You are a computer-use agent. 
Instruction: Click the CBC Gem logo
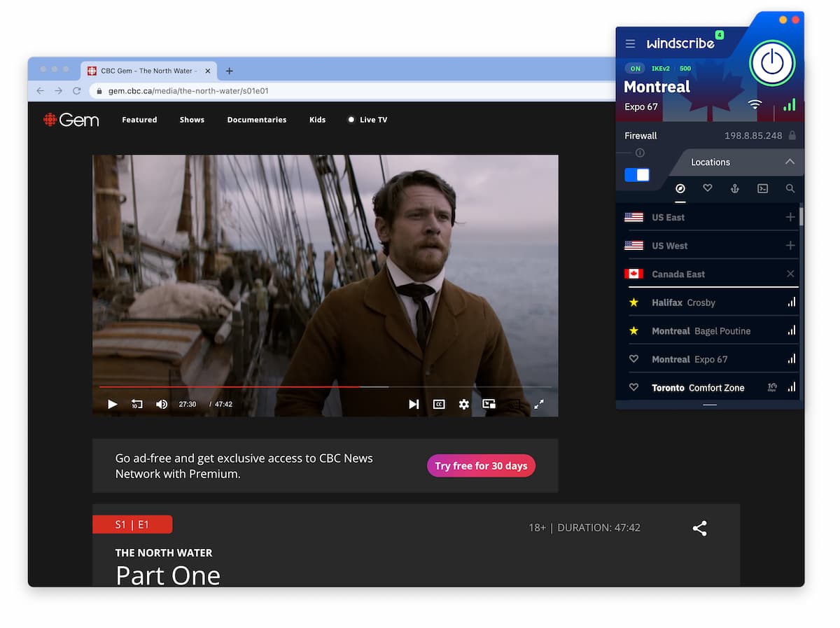click(71, 120)
